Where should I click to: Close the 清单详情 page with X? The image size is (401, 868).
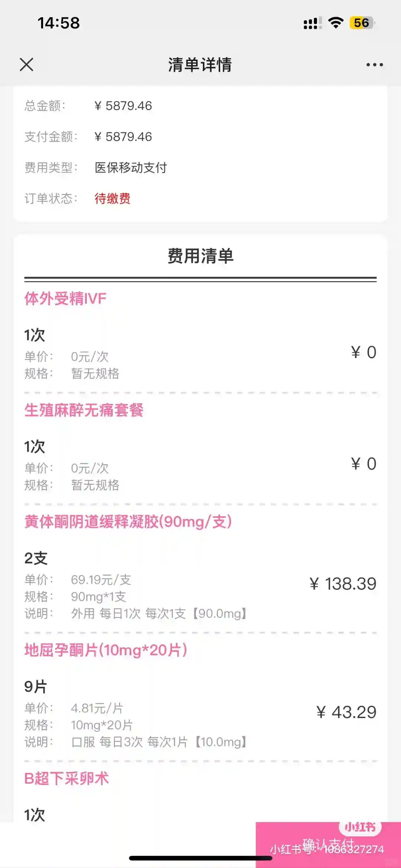click(26, 65)
